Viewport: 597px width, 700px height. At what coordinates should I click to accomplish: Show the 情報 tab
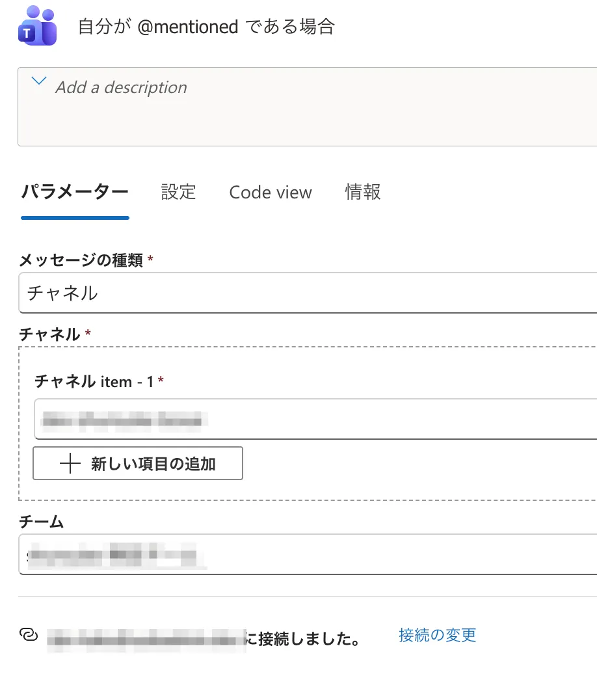363,193
